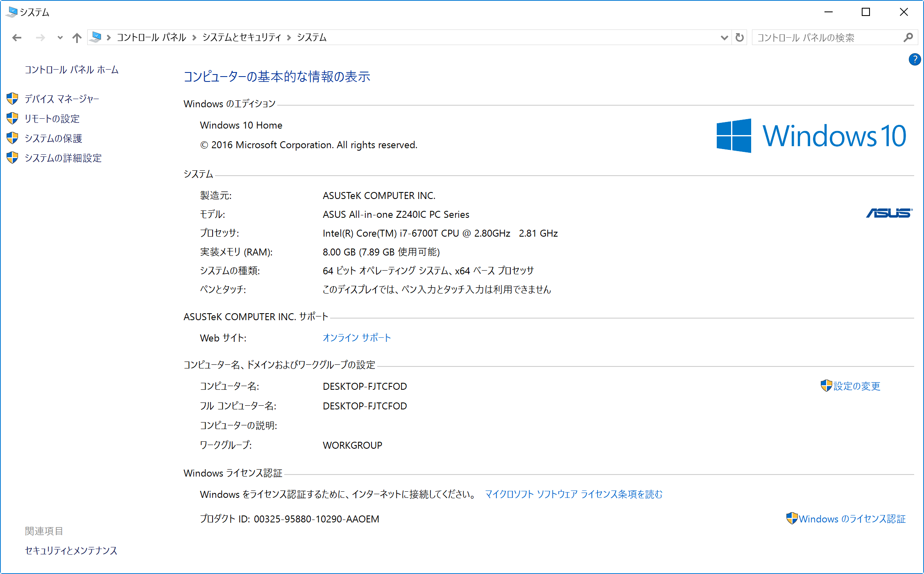The width and height of the screenshot is (924, 574).
Task: Expand chevron after コントロール パネル breadcrumb
Action: (194, 38)
